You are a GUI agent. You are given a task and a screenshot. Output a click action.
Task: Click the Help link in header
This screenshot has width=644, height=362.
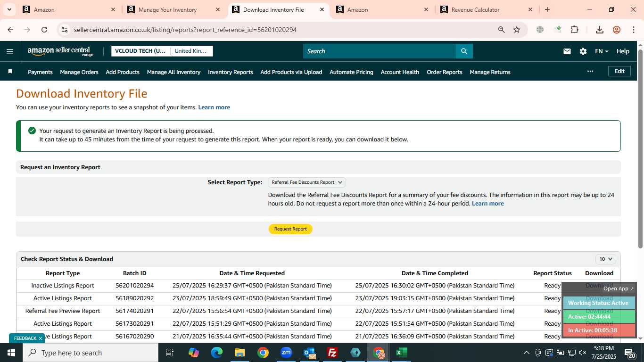(623, 51)
